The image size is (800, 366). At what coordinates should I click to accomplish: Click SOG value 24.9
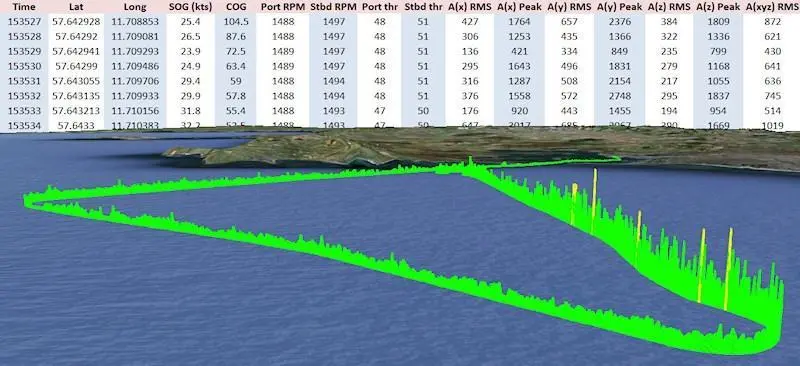tap(189, 66)
